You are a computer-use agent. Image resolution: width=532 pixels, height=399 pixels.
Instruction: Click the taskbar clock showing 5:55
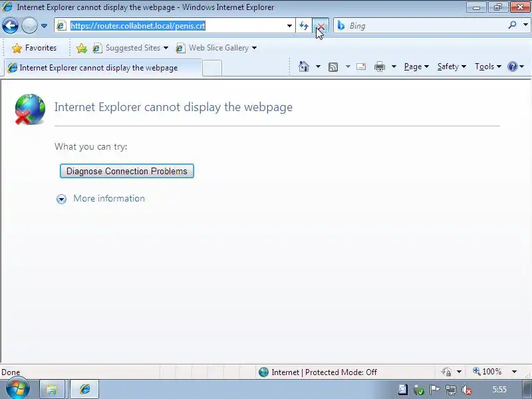[499, 390]
